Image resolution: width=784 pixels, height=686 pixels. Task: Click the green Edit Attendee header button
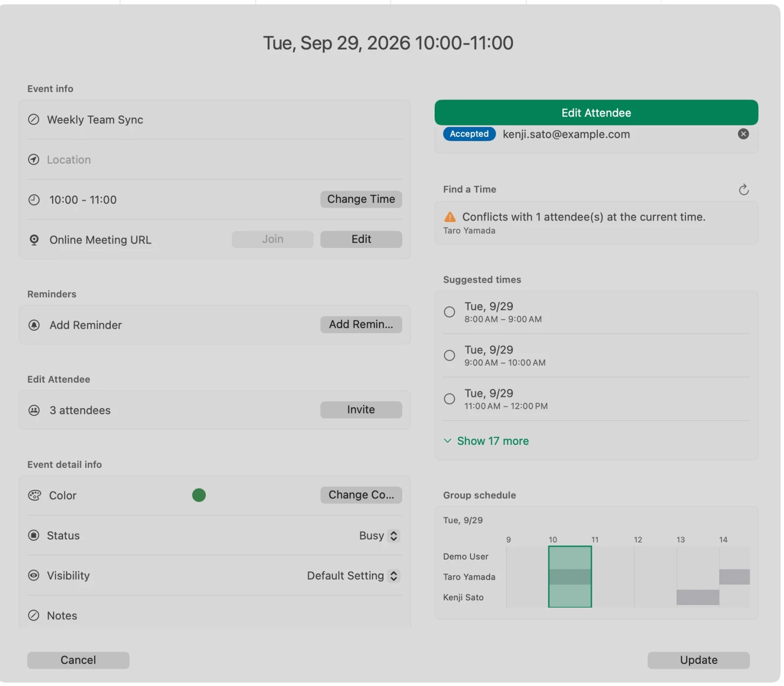pyautogui.click(x=596, y=113)
